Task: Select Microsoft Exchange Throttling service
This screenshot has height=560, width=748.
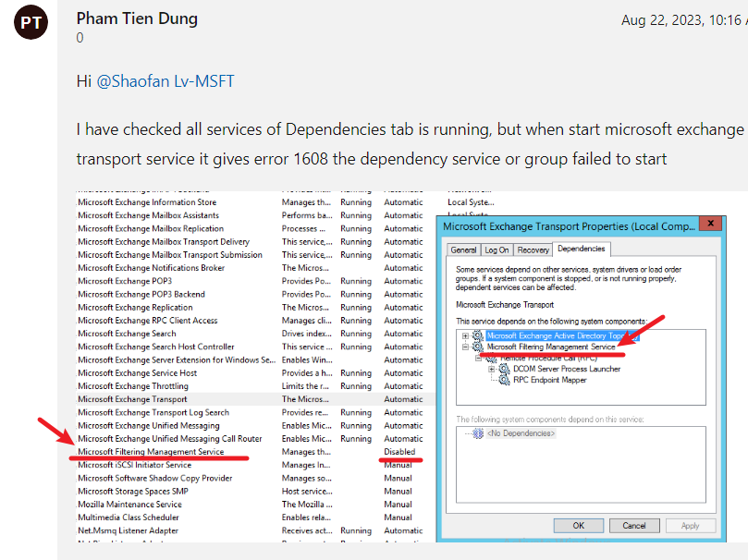Action: point(133,386)
